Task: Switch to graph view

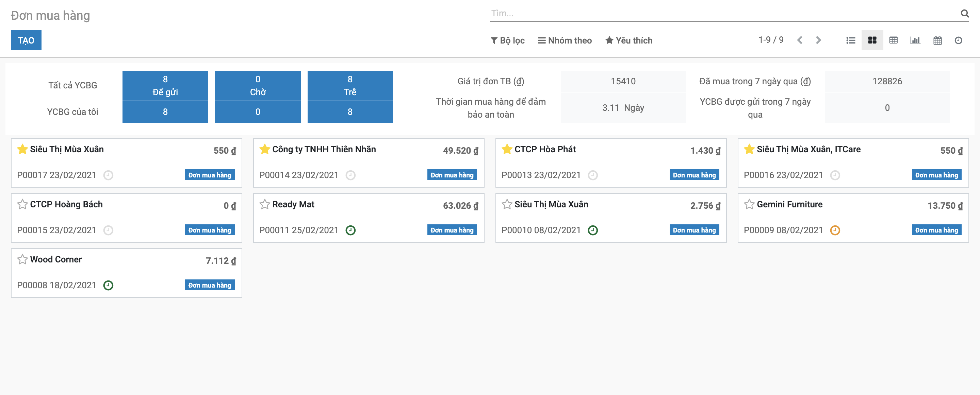Action: pos(915,40)
